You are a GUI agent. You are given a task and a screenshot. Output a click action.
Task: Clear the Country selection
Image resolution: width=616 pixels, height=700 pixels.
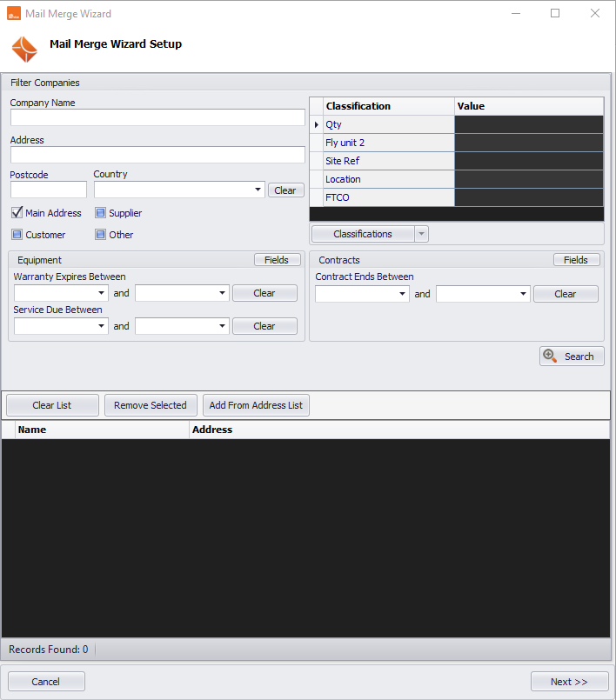[x=285, y=190]
